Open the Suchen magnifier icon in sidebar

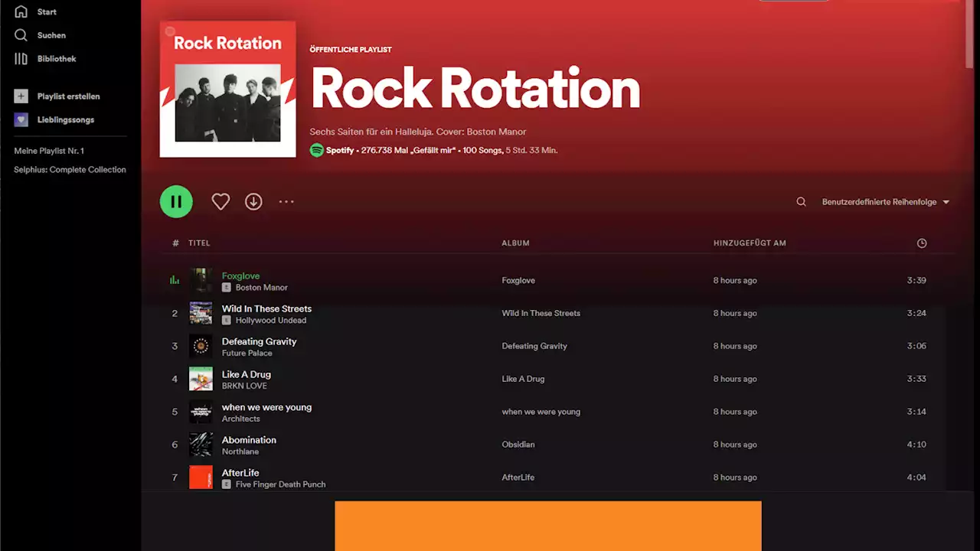[x=21, y=35]
